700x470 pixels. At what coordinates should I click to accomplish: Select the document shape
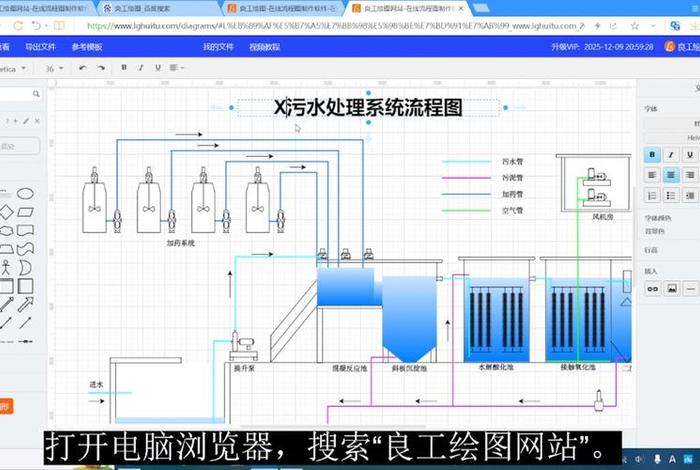(25, 231)
